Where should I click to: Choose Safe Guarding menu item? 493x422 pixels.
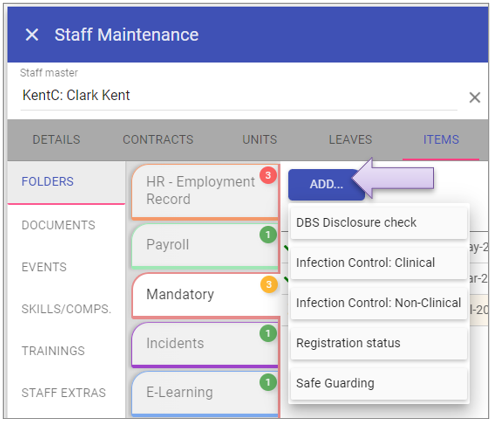pyautogui.click(x=379, y=383)
